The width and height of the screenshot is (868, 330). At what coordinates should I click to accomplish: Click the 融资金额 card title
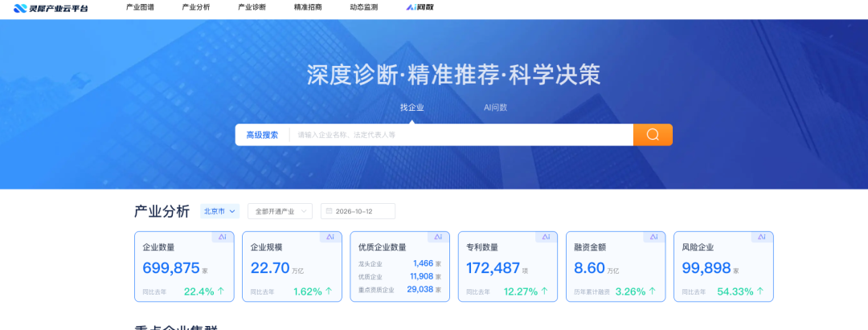pos(590,247)
